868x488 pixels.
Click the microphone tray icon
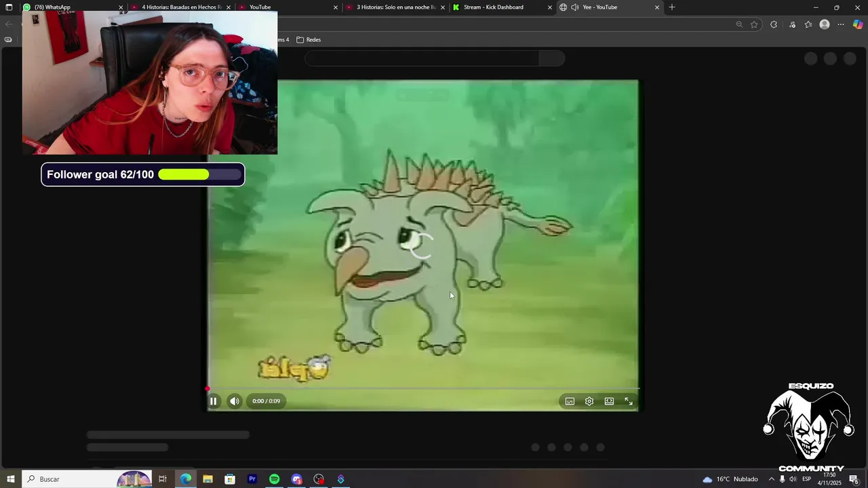(782, 479)
